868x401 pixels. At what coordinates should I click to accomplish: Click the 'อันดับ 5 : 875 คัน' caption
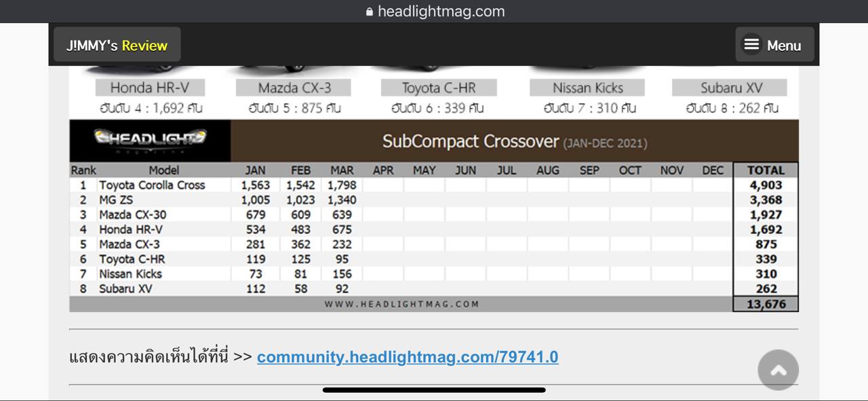click(295, 108)
